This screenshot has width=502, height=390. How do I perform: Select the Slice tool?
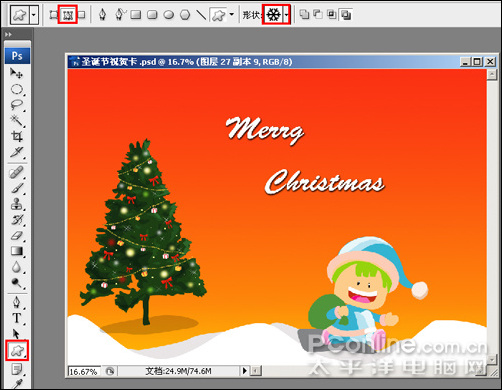point(17,152)
